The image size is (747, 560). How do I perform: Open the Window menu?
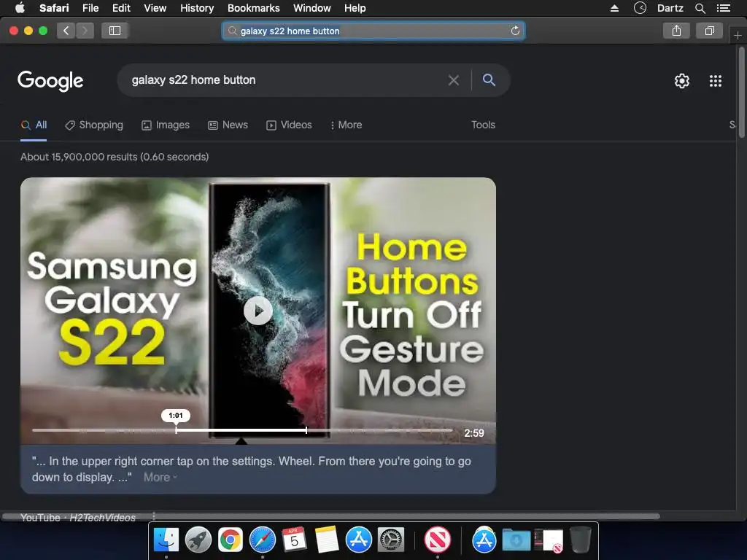pyautogui.click(x=312, y=8)
